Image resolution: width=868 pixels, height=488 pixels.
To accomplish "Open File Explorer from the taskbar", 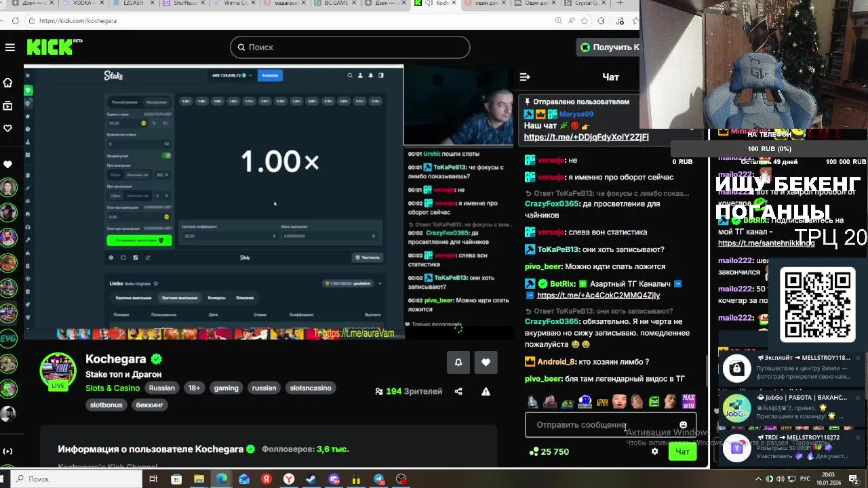I will coord(199,479).
